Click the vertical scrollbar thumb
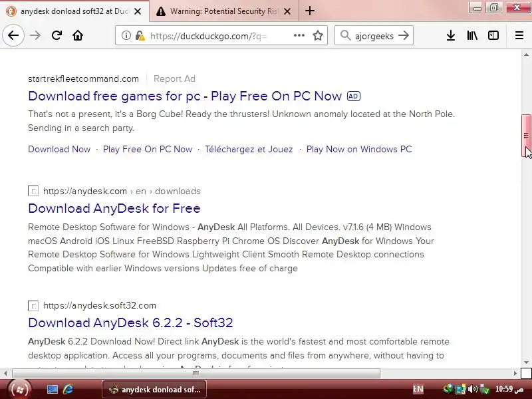The image size is (532, 399). [526, 136]
